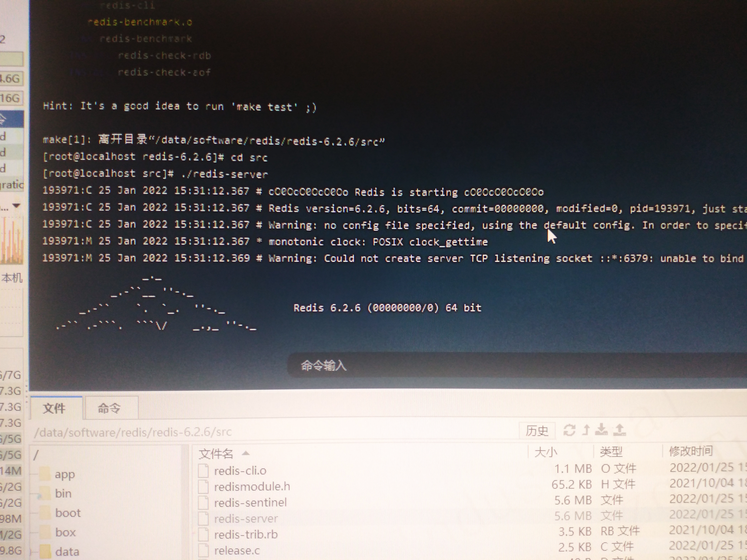Click the 2.5 KB size cell

coord(574,547)
